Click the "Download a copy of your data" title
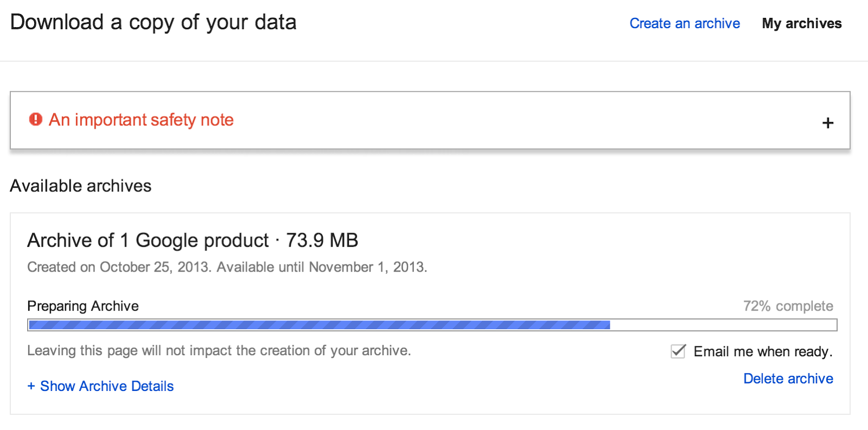This screenshot has height=430, width=868. [153, 22]
